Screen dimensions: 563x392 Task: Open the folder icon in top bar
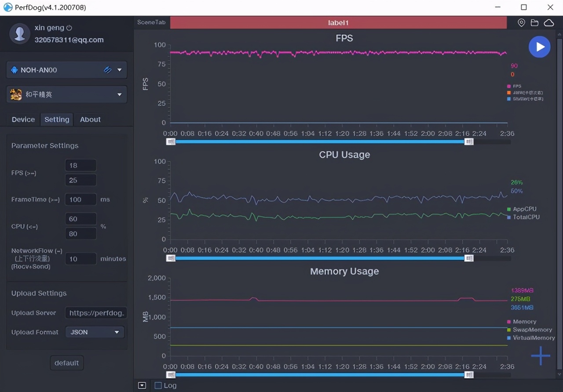pos(534,23)
